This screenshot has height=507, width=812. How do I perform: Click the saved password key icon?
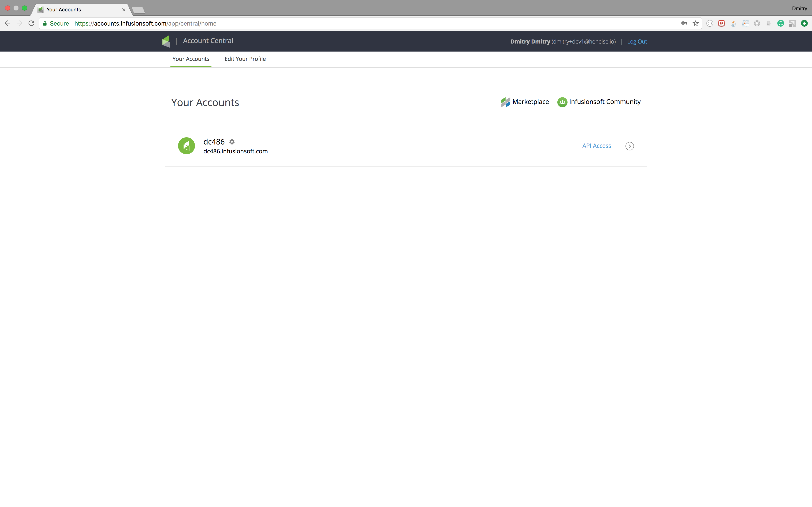click(x=684, y=23)
